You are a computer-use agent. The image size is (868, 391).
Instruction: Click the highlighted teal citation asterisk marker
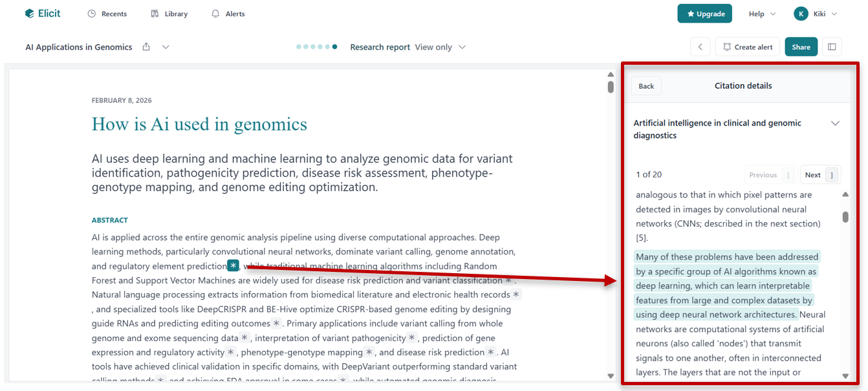(233, 265)
